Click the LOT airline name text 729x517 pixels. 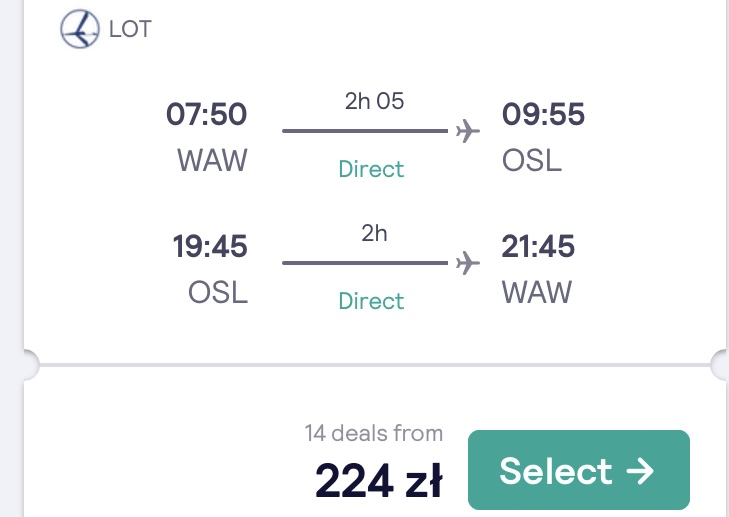pyautogui.click(x=130, y=29)
